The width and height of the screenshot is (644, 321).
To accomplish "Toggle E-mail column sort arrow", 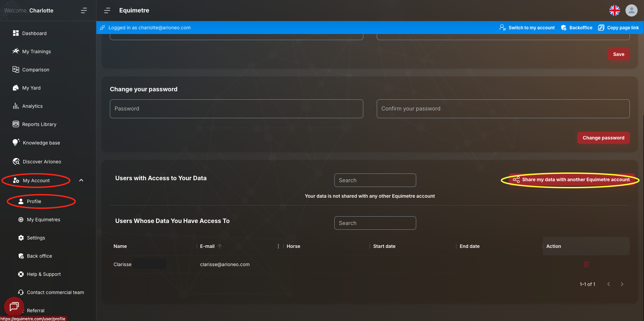I will point(220,246).
